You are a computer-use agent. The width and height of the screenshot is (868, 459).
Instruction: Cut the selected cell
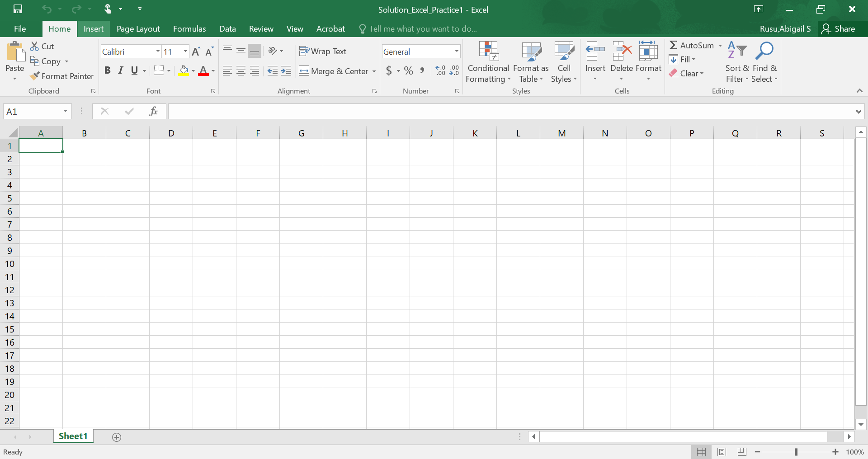pyautogui.click(x=42, y=46)
